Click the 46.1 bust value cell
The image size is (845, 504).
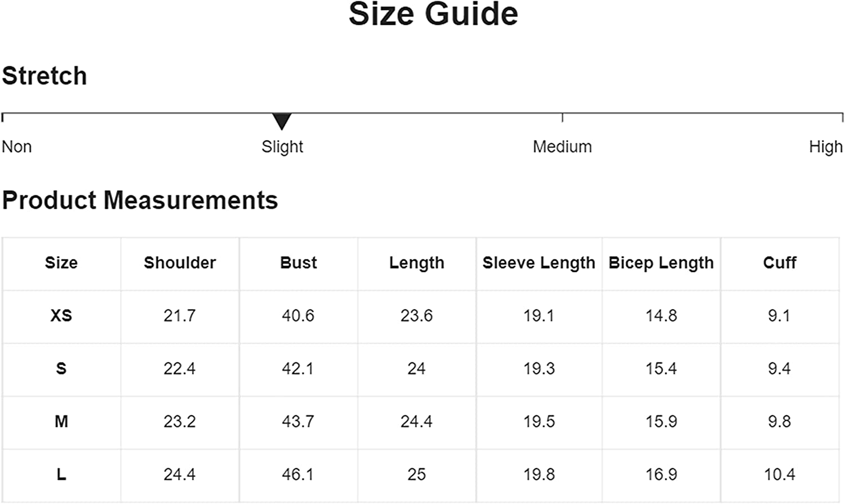tap(298, 475)
